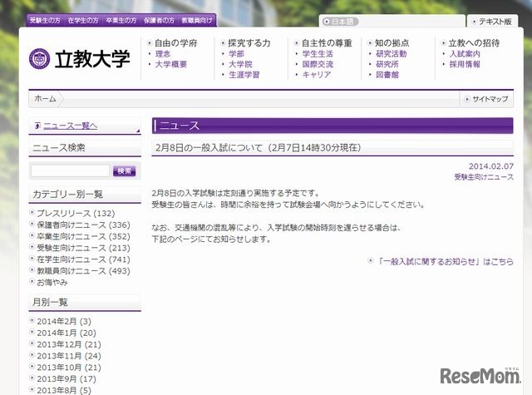Open the 大学院 link

tap(240, 64)
